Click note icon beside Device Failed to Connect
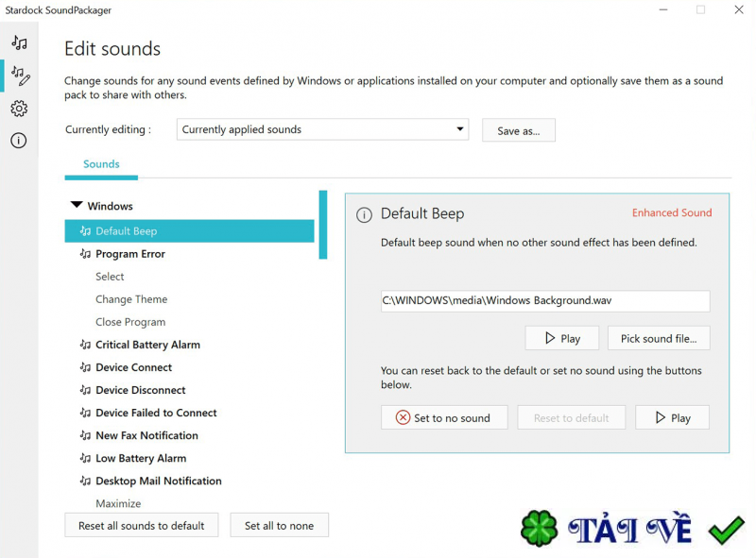Viewport: 756px width, 558px height. coord(85,413)
